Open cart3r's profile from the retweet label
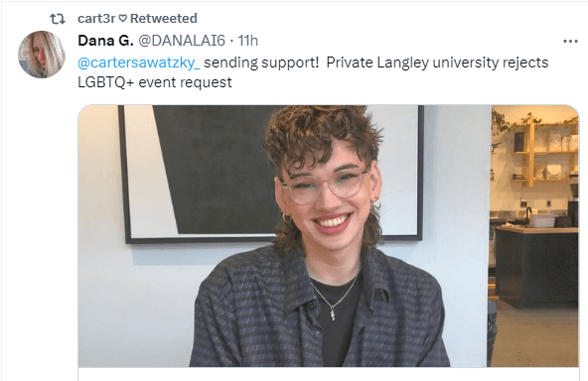The width and height of the screenshot is (588, 381). click(96, 18)
